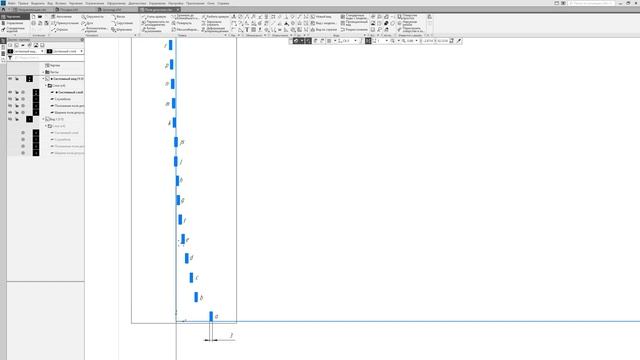Toggle eye of Положение поля допуска layer

(10, 106)
